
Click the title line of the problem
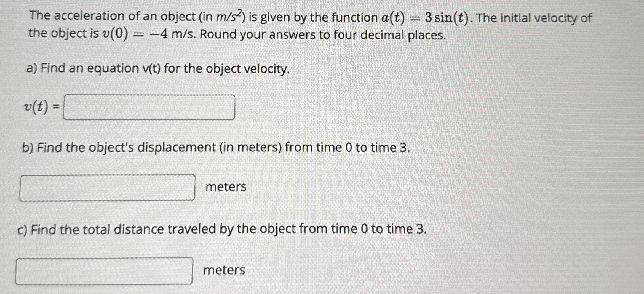(x=303, y=17)
